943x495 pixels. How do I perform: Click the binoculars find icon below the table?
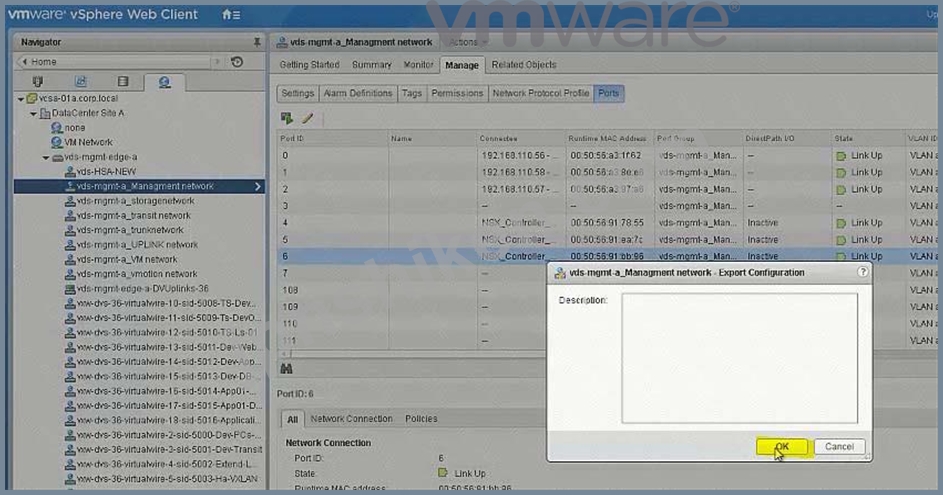coord(286,368)
